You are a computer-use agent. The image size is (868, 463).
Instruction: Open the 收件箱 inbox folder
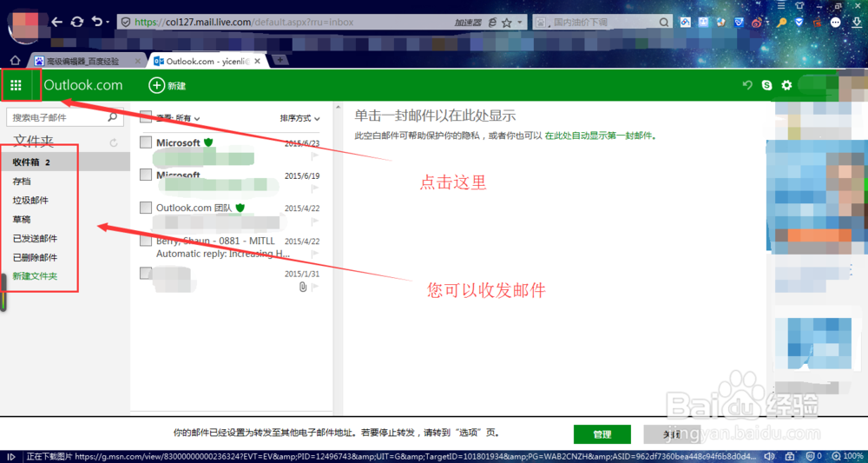65,162
